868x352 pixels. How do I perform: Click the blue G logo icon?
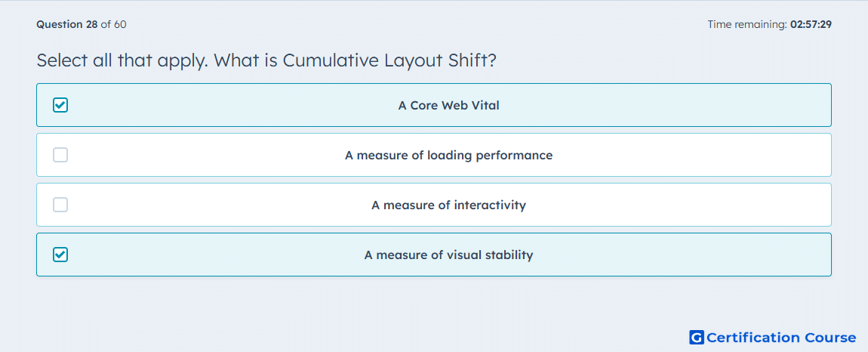tap(697, 337)
